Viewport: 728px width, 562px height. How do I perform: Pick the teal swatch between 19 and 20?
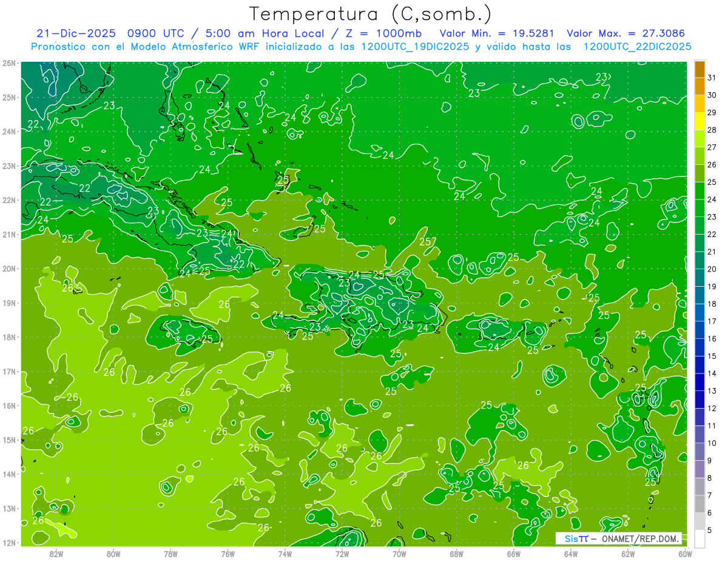click(699, 278)
